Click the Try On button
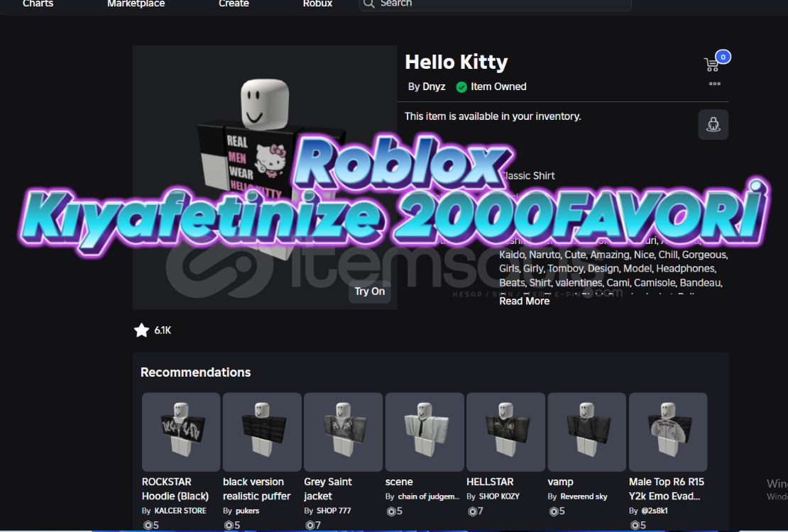This screenshot has width=788, height=532. click(x=370, y=292)
